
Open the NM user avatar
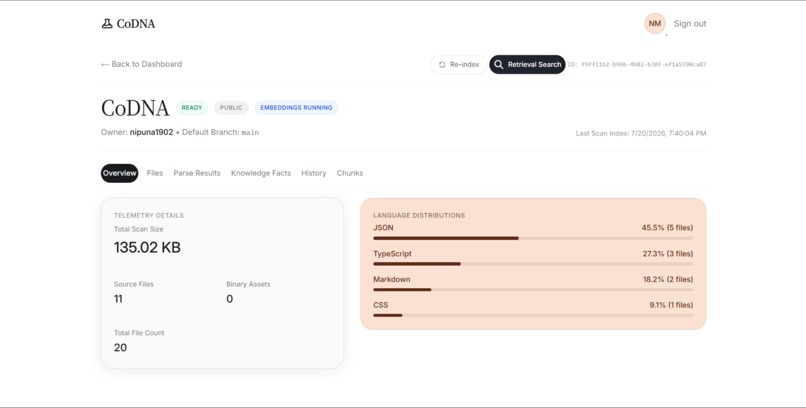point(655,24)
